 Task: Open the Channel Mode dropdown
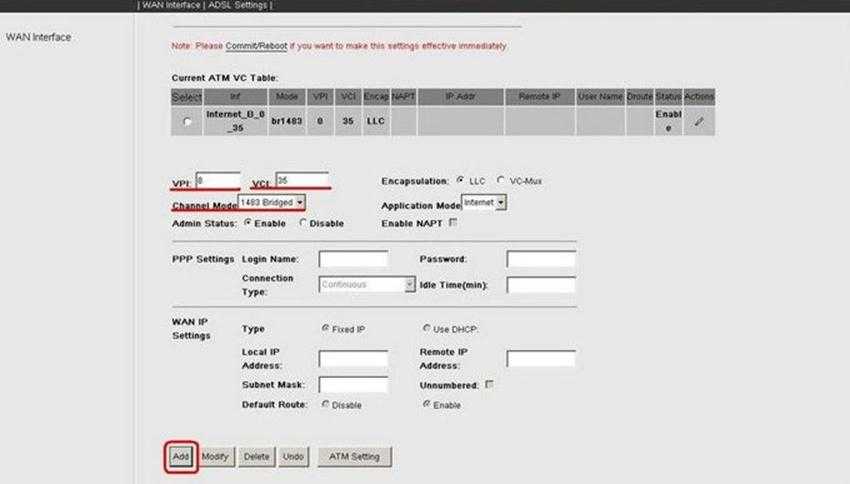pos(271,202)
